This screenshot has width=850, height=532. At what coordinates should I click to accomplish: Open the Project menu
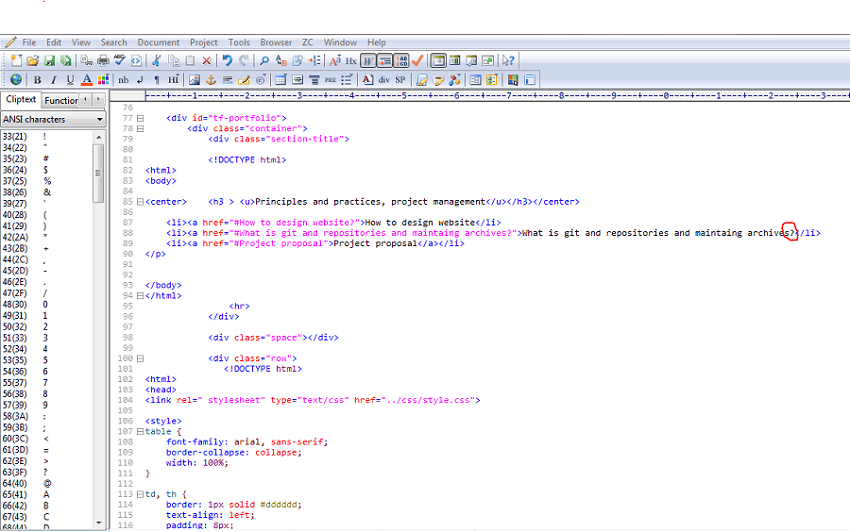[x=203, y=42]
